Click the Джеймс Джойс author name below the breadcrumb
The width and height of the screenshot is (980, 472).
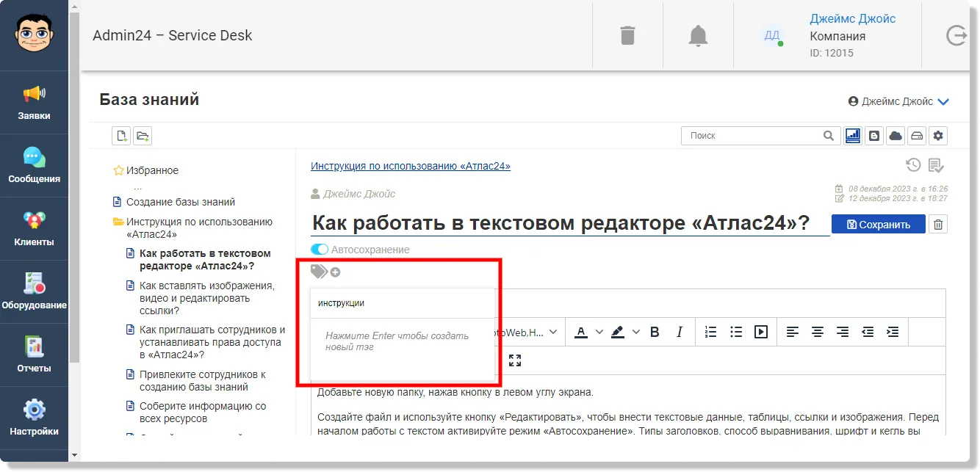[359, 194]
